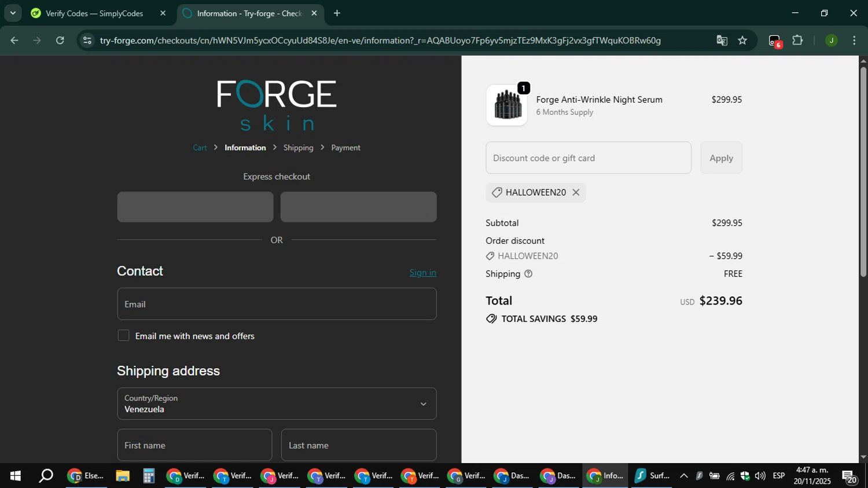Click the site information icon in address bar
Image resolution: width=868 pixels, height=488 pixels.
tap(87, 41)
